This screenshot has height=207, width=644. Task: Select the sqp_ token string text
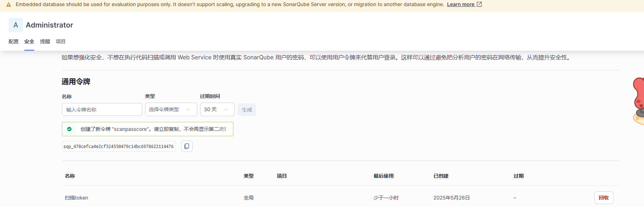click(x=118, y=147)
